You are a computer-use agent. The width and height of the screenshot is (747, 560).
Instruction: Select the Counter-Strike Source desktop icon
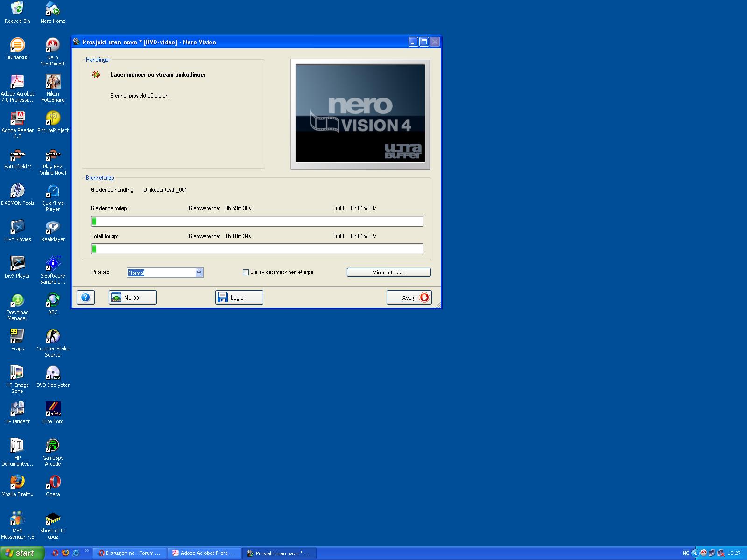click(53, 343)
